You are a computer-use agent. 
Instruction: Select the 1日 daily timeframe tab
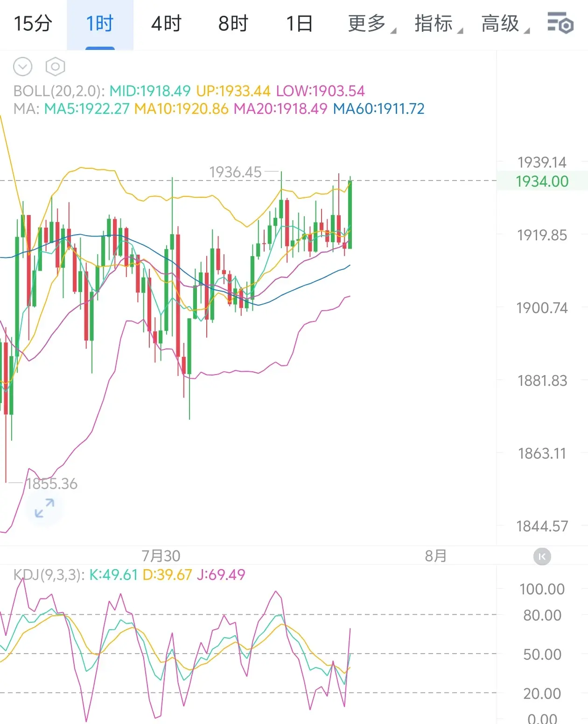click(299, 24)
